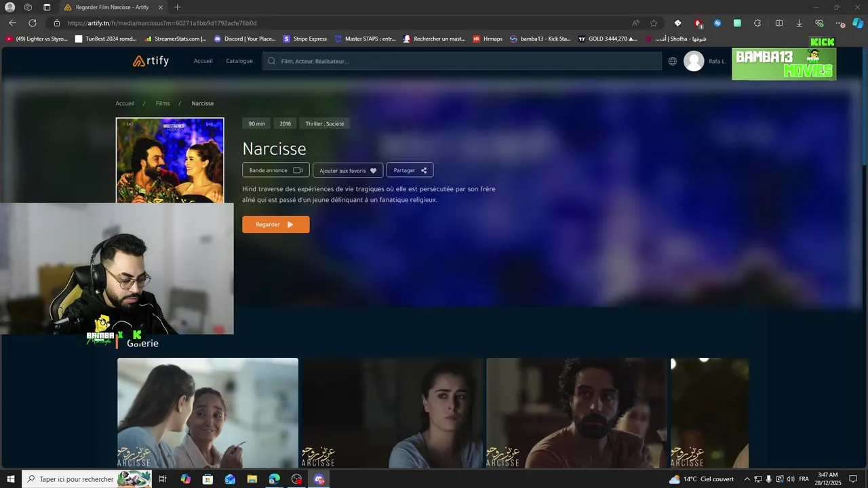Image resolution: width=868 pixels, height=488 pixels.
Task: Open the Windows notification center
Action: (854, 479)
